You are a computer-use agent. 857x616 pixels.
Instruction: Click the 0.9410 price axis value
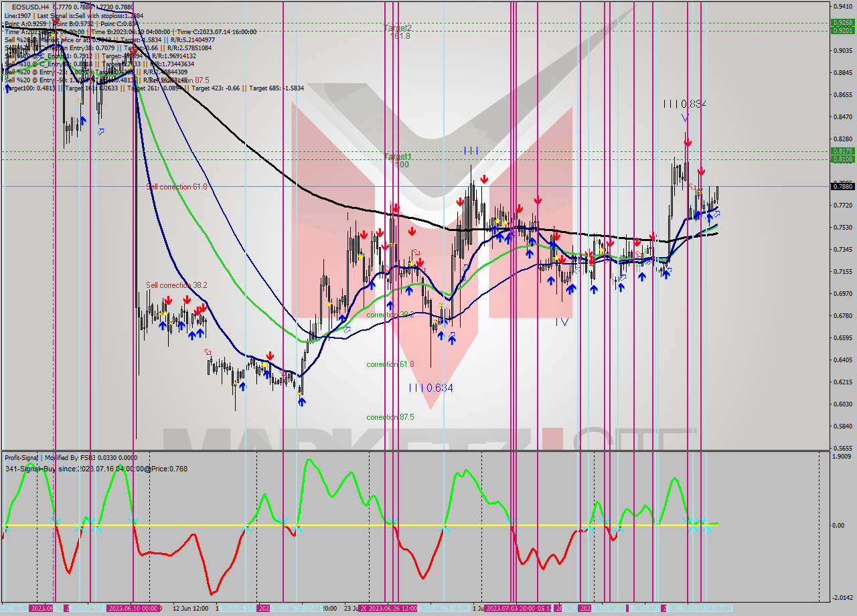tap(842, 6)
